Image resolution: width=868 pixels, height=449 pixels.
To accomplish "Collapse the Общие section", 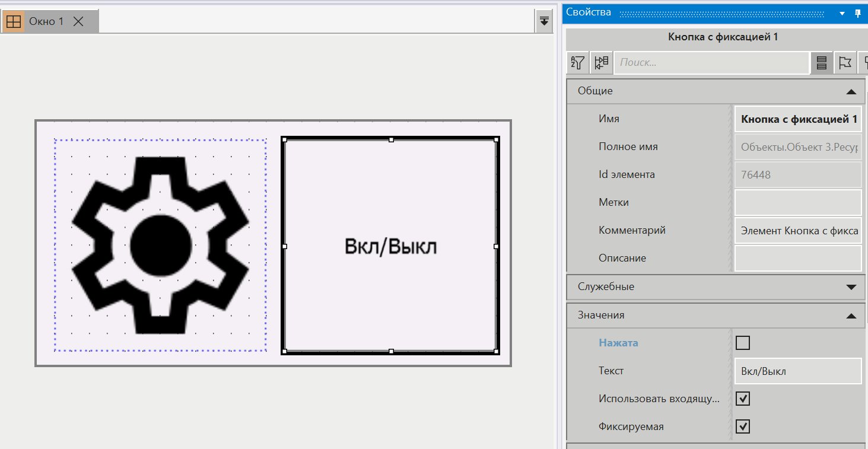I will [851, 91].
